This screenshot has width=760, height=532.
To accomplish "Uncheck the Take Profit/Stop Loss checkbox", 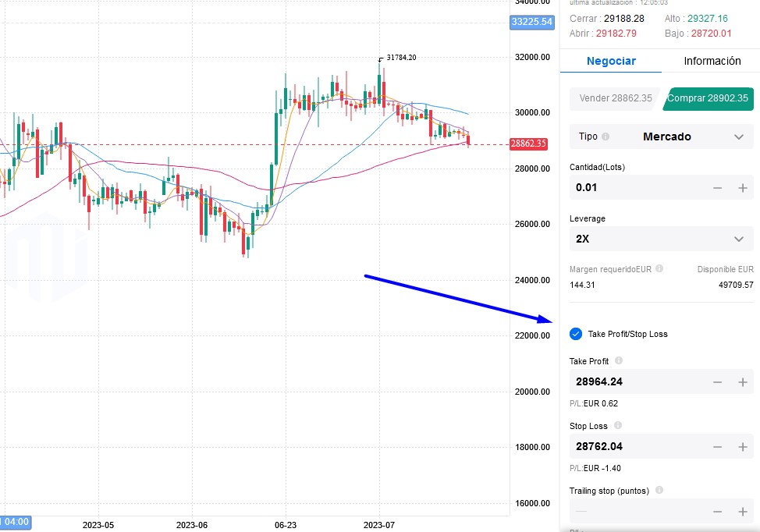I will [x=576, y=334].
